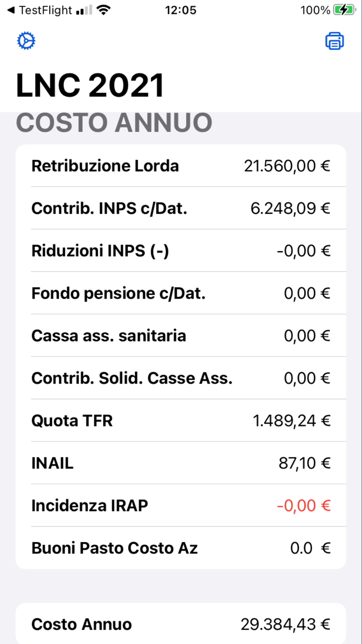
Task: Tap the Wi-Fi status icon
Action: tap(104, 10)
